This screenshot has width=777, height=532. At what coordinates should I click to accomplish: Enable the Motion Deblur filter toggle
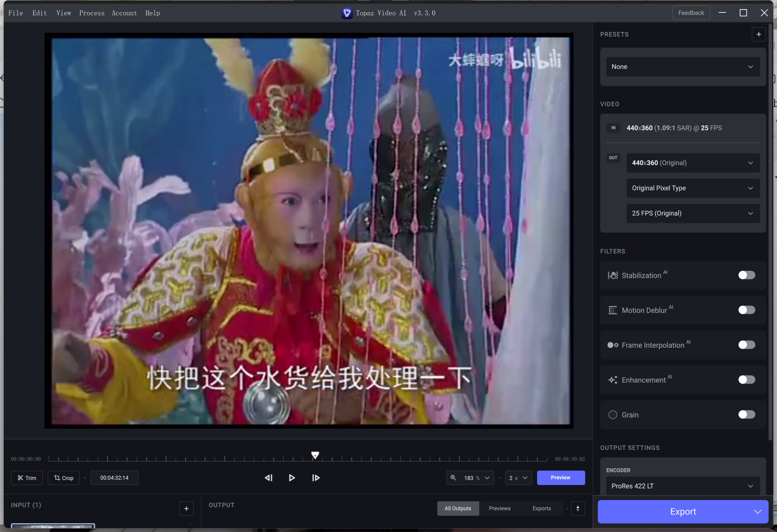pos(746,310)
